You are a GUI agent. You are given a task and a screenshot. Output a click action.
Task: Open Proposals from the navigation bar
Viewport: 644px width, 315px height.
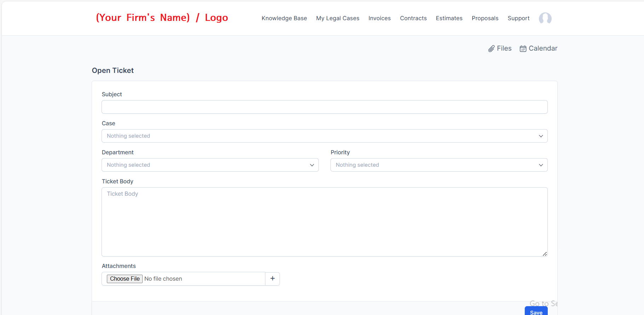pyautogui.click(x=485, y=18)
